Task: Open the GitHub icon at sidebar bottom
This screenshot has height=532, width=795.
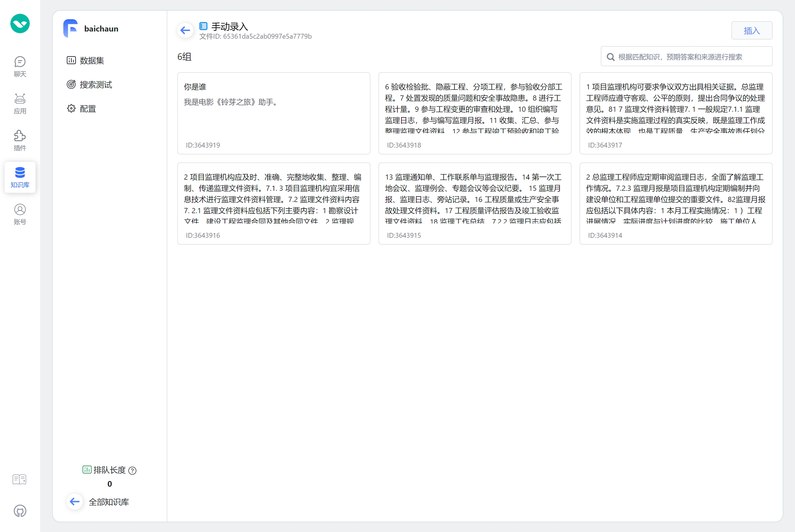Action: 20,511
